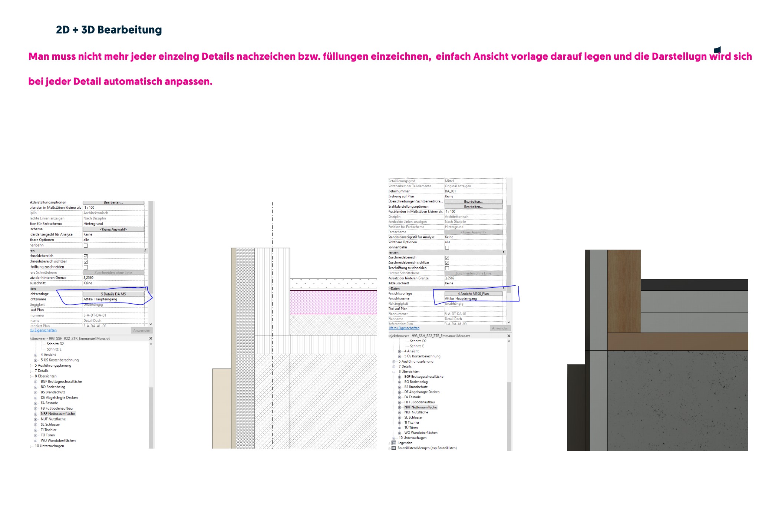Click the '4 Ansicht M100_Plan' view template button
The image size is (775, 532).
tap(474, 294)
